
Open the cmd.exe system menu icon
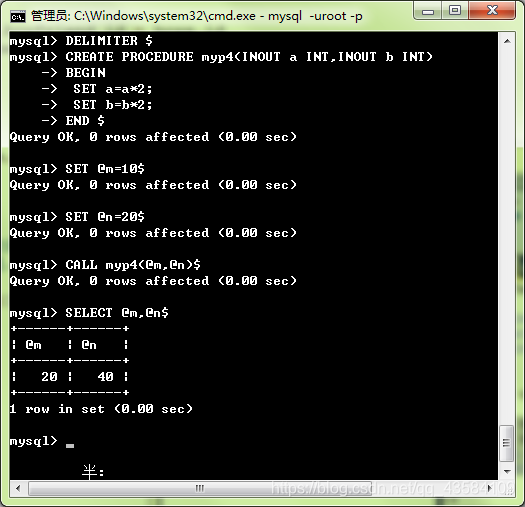[18, 16]
